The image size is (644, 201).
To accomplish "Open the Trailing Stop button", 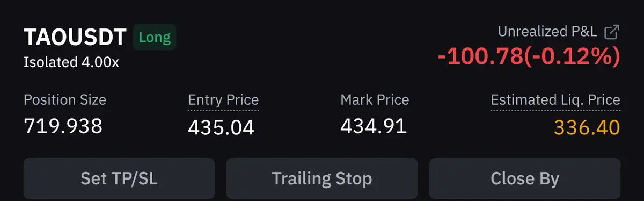I will tap(322, 178).
